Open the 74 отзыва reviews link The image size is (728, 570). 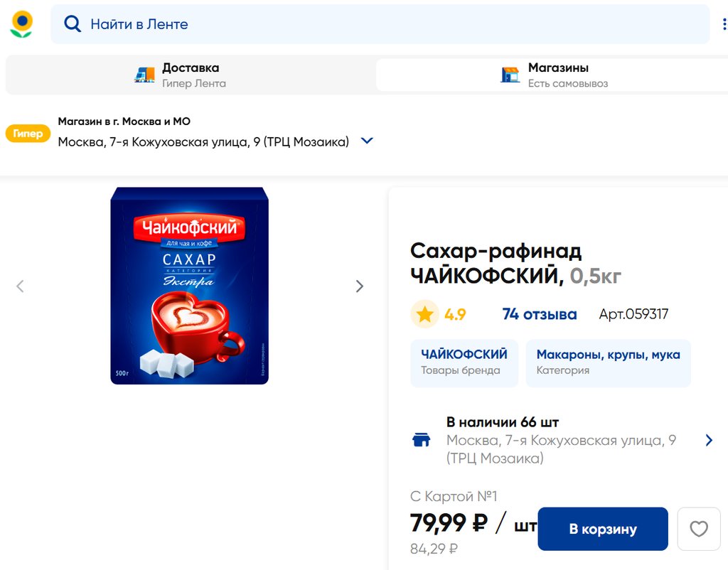pos(539,314)
